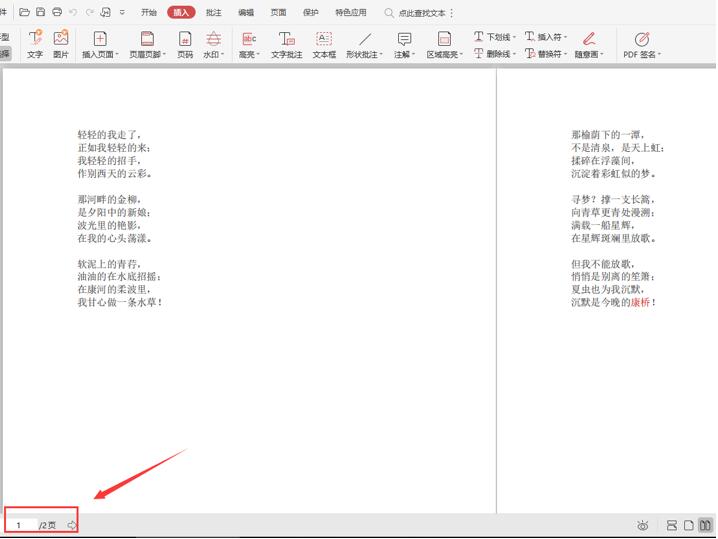Click the Undo arrow icon

pos(73,12)
